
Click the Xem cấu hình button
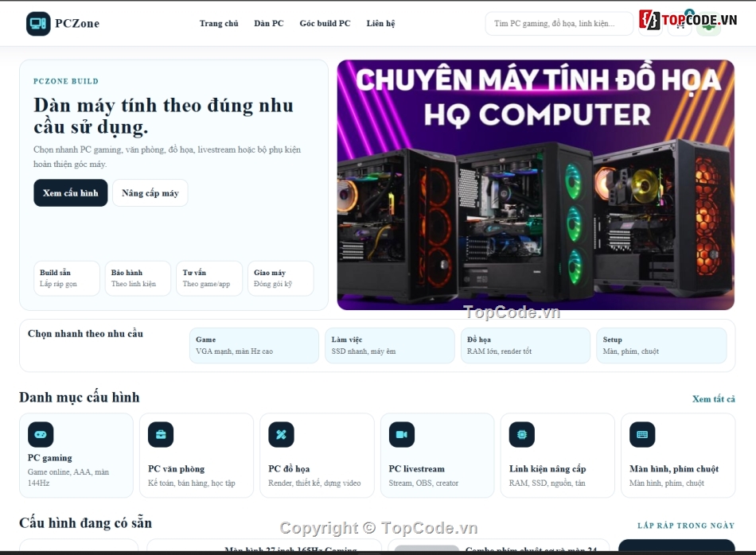[70, 193]
